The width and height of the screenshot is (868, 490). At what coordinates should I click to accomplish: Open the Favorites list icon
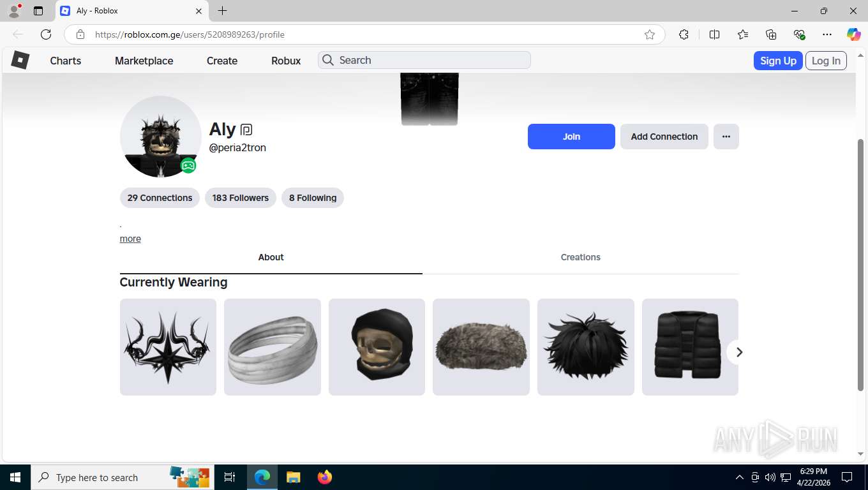[743, 34]
